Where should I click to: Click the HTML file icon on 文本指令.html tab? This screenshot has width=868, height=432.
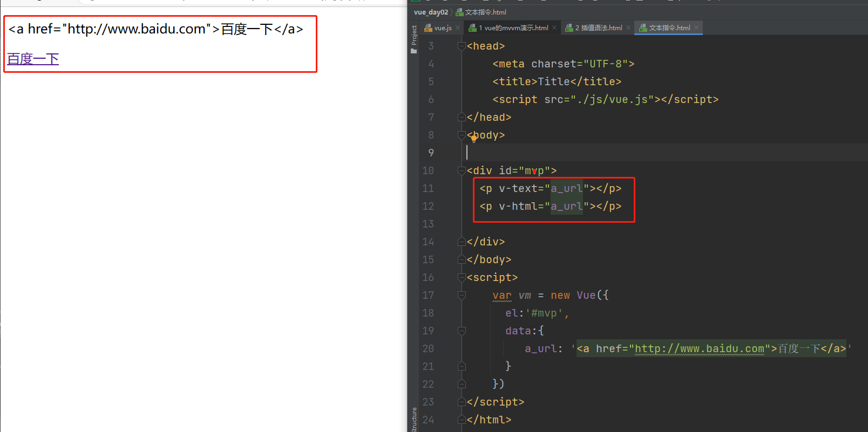[x=643, y=28]
